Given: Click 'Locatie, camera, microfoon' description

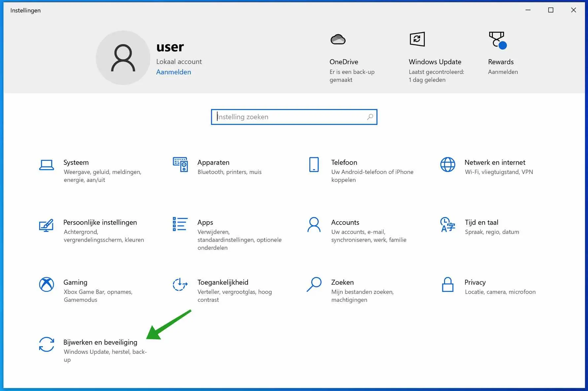Looking at the screenshot, I should 500,292.
